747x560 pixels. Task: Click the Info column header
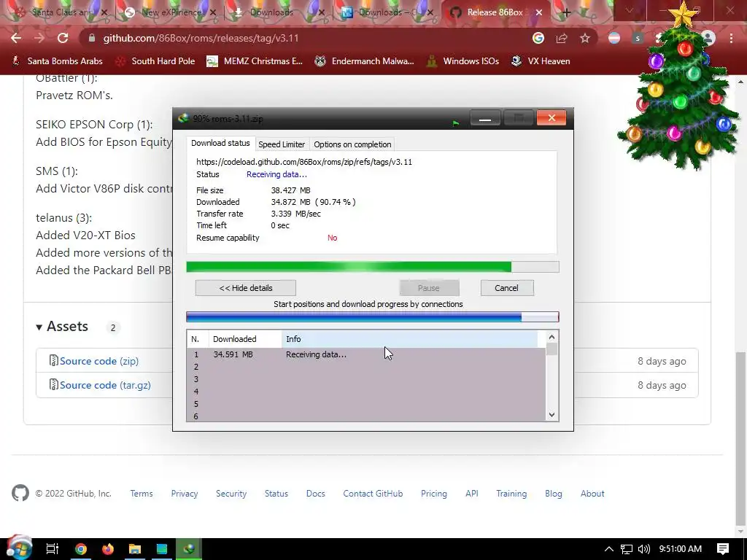(x=410, y=339)
